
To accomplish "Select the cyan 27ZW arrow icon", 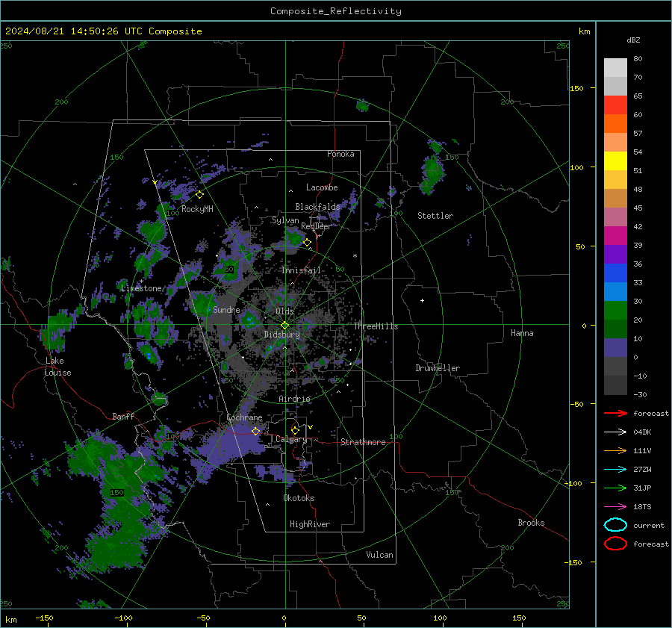I will point(615,470).
